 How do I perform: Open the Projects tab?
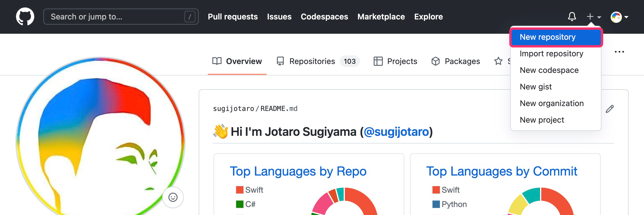[395, 61]
